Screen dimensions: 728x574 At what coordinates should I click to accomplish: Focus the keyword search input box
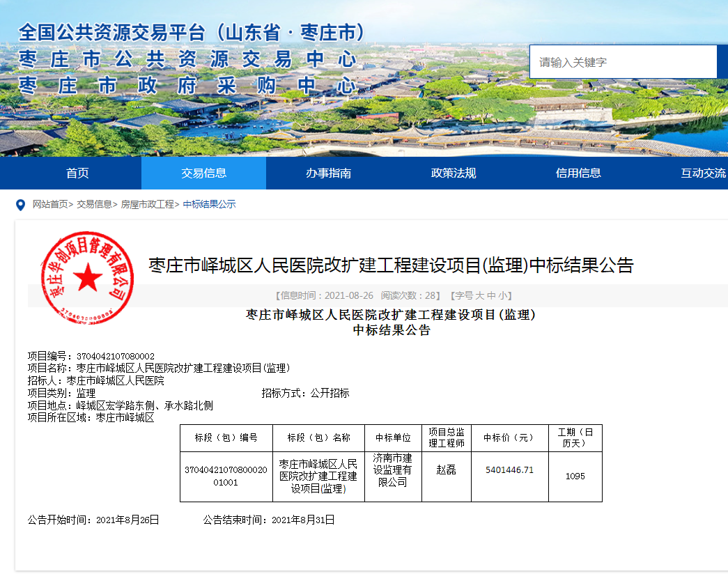[623, 62]
